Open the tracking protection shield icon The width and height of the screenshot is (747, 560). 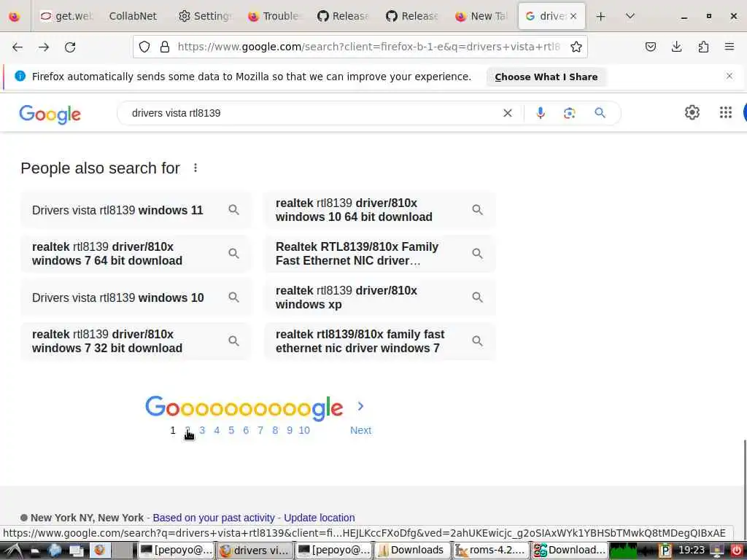click(x=144, y=47)
